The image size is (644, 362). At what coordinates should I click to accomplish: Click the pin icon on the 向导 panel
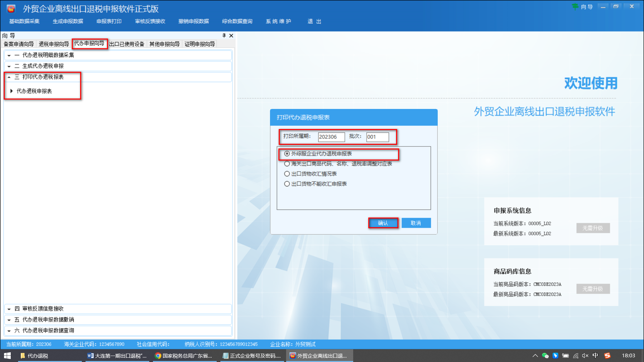[223, 36]
